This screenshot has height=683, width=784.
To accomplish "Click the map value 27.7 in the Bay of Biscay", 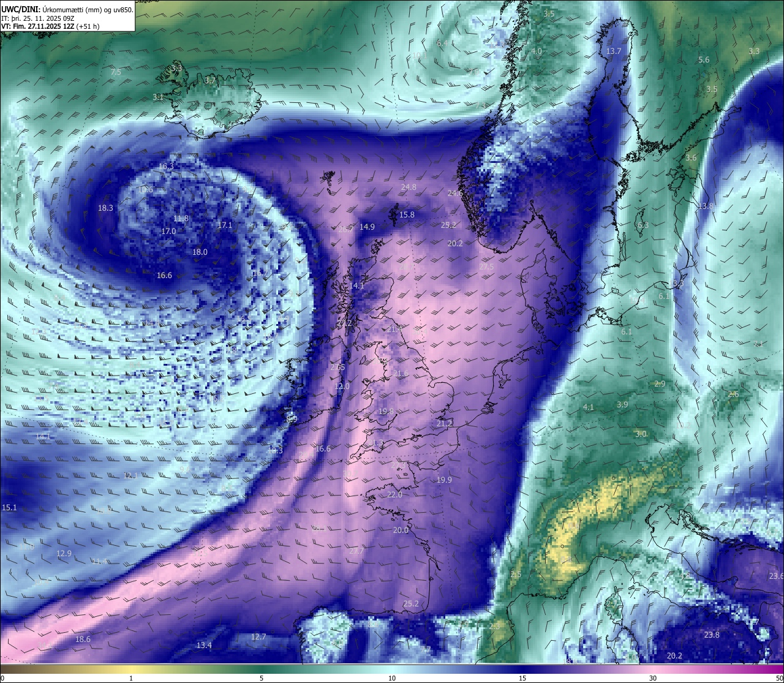I will coord(356,551).
